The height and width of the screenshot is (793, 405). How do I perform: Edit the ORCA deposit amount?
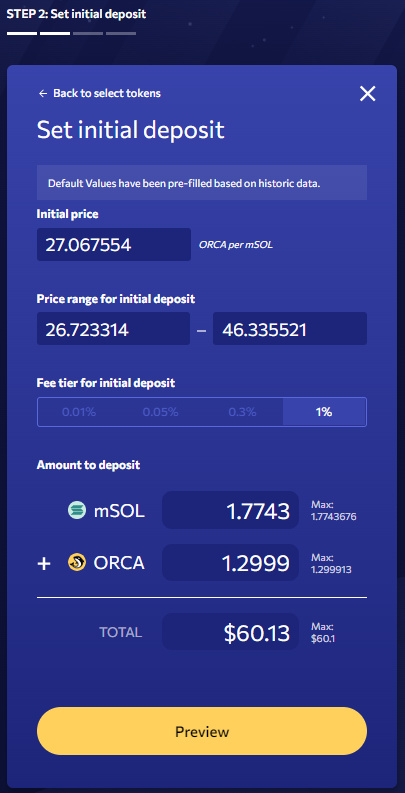[x=231, y=562]
